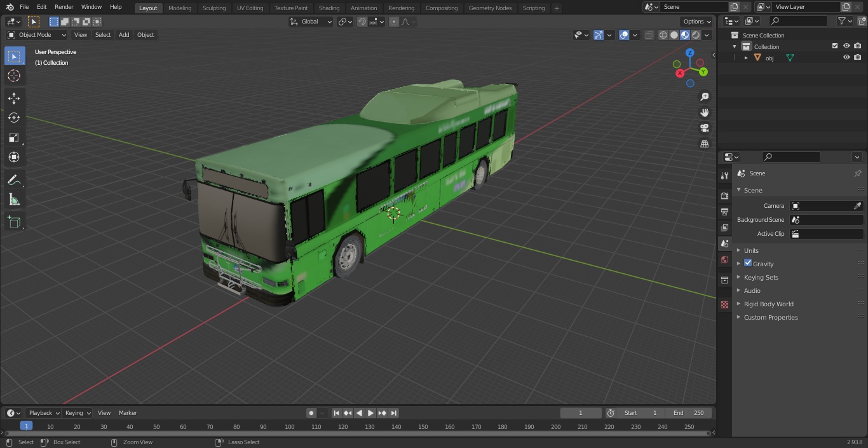Hide obj object with its eye icon
868x448 pixels.
coord(846,57)
